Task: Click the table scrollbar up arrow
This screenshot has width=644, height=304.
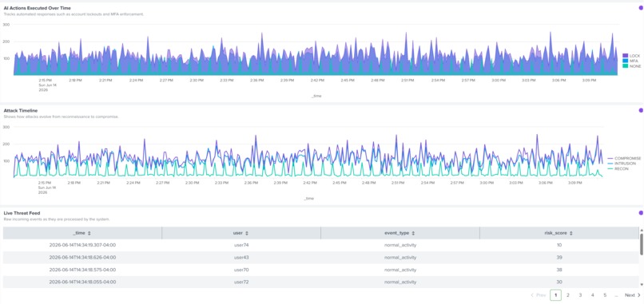Action: click(x=642, y=231)
